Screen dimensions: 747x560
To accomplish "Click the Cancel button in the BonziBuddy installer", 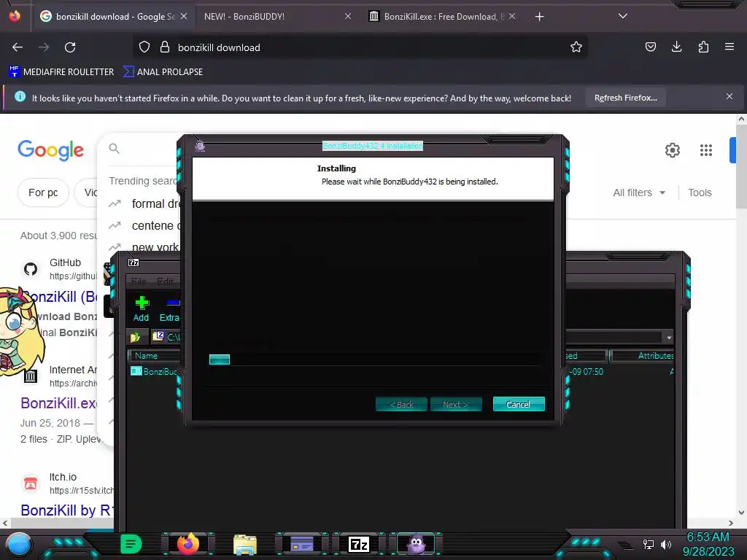I will (519, 404).
